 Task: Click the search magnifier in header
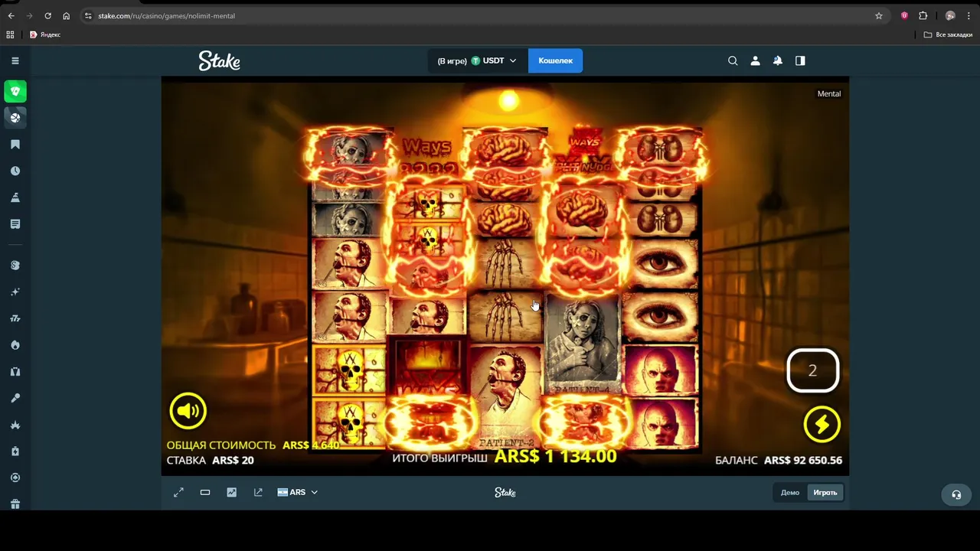pyautogui.click(x=733, y=60)
